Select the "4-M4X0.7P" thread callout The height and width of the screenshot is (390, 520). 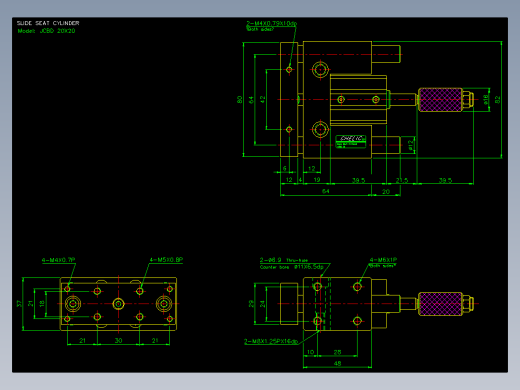(x=58, y=260)
